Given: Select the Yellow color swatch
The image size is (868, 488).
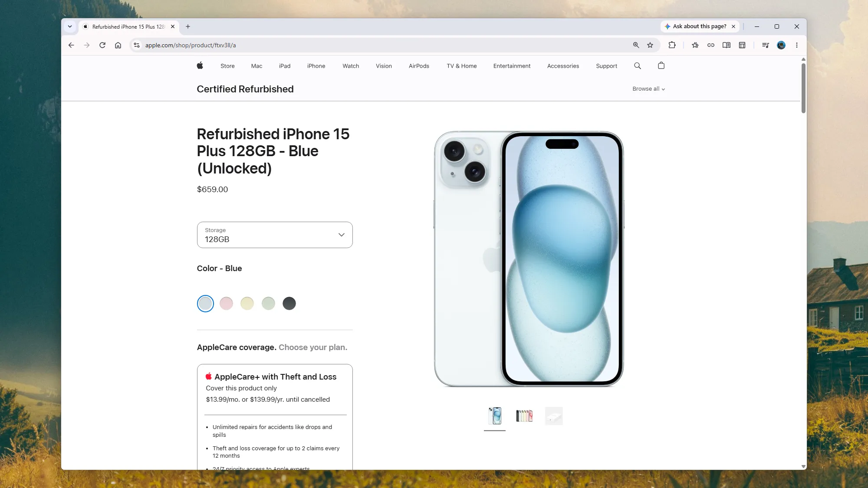Looking at the screenshot, I should [x=247, y=304].
